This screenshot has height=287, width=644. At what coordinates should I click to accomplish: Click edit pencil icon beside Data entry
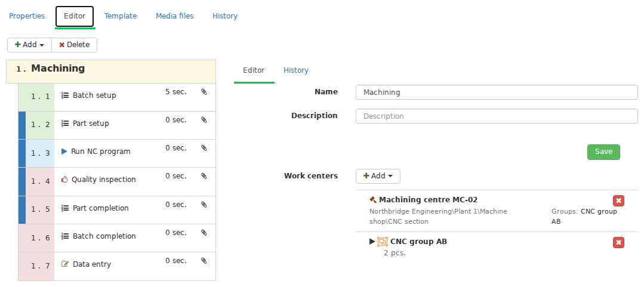[x=65, y=264]
